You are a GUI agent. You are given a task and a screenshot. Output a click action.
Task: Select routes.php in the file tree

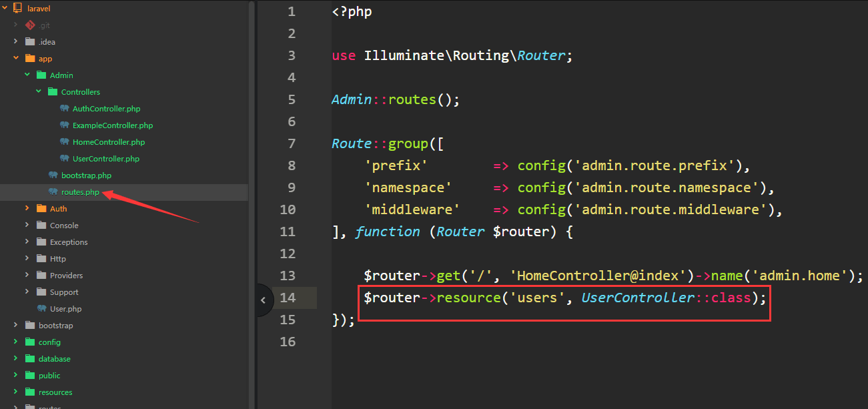pyautogui.click(x=80, y=192)
